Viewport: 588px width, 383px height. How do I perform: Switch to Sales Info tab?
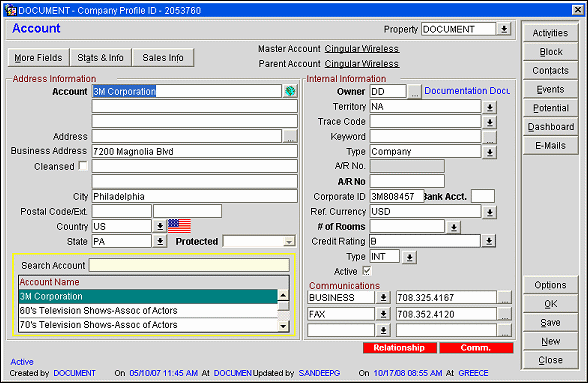coord(163,58)
